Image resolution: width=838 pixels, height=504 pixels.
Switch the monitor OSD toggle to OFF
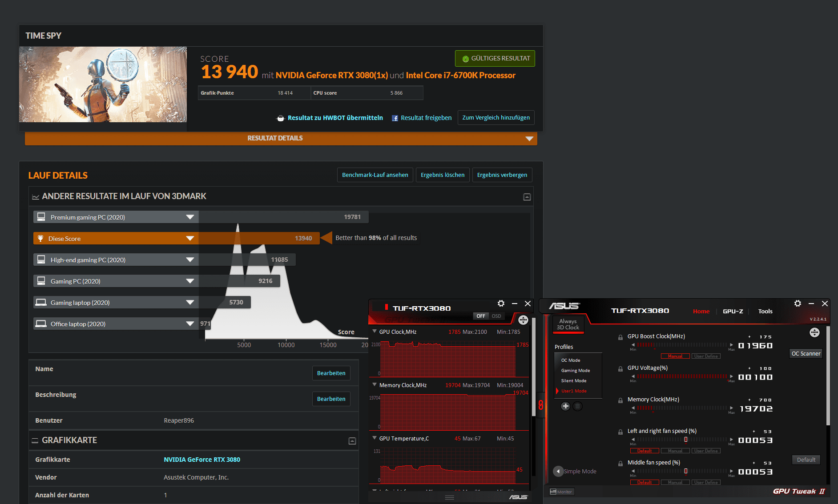(x=481, y=316)
